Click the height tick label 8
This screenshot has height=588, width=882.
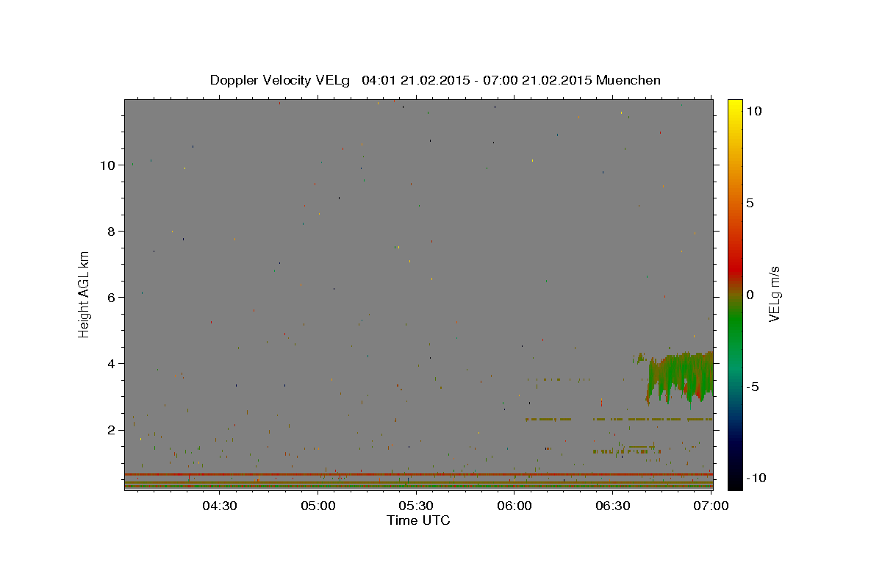(x=112, y=232)
